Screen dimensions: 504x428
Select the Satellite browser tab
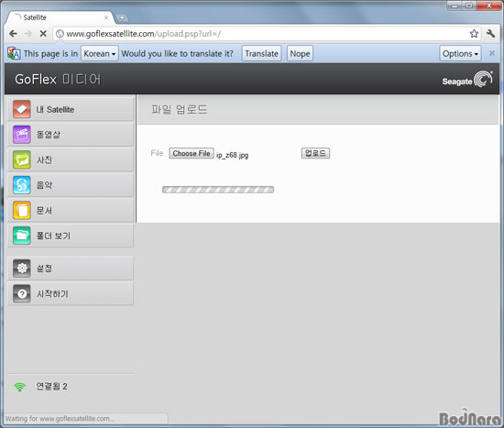pyautogui.click(x=60, y=17)
